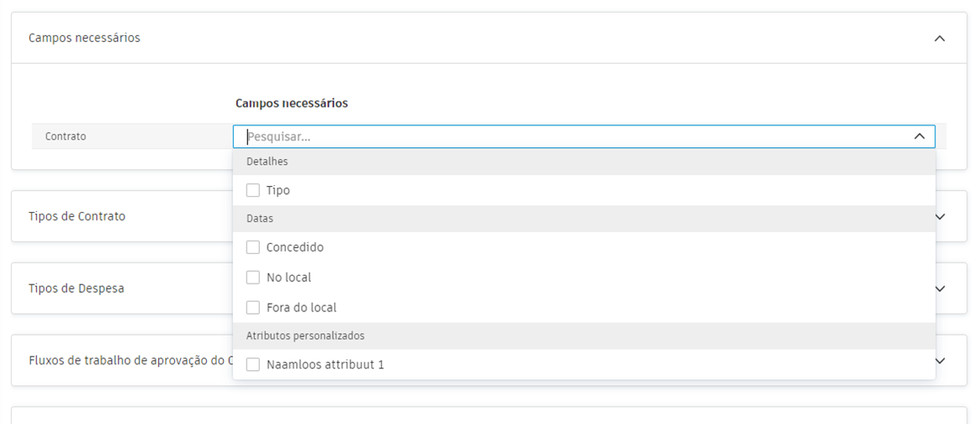Expand the Tipos de Despesa chevron
Viewport: 980px width, 424px height.
click(940, 289)
